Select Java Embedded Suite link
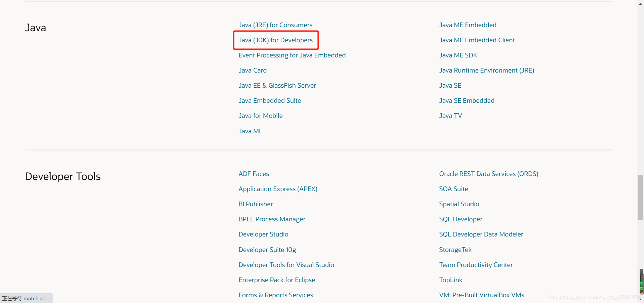The width and height of the screenshot is (644, 303). click(270, 101)
